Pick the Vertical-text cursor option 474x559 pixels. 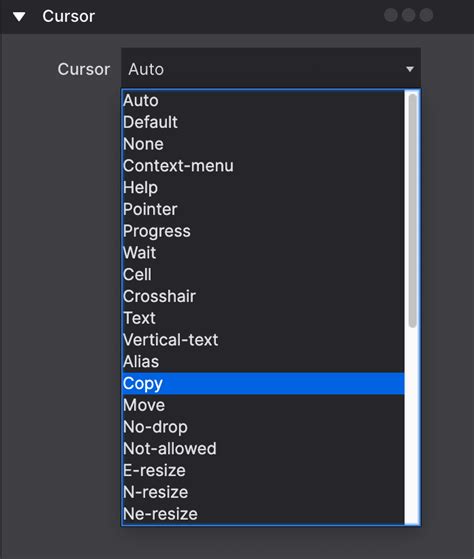tap(263, 340)
